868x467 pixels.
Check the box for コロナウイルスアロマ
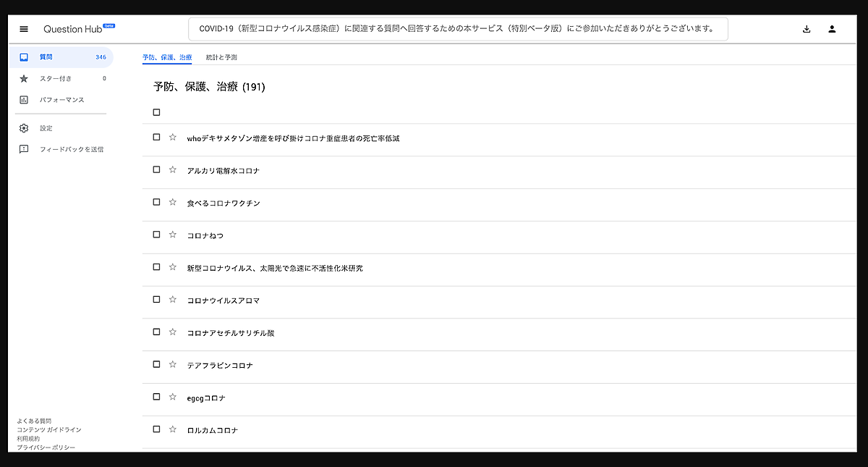[156, 299]
